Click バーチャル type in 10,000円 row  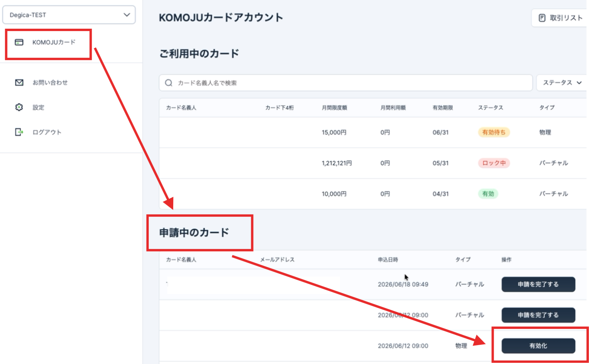click(554, 194)
